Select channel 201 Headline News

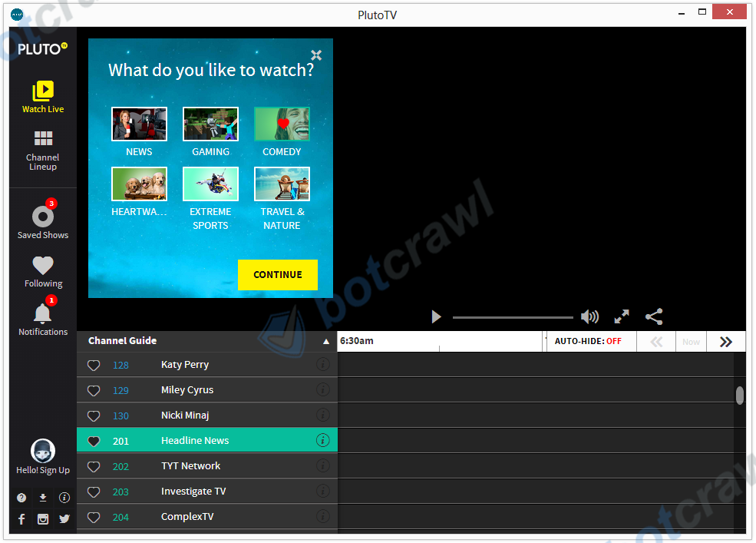click(207, 441)
